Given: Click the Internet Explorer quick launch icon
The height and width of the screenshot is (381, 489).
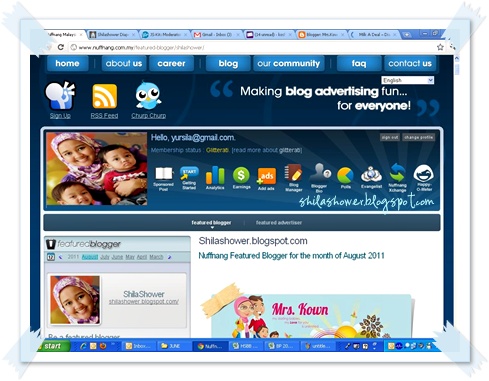Looking at the screenshot, I should [83, 346].
